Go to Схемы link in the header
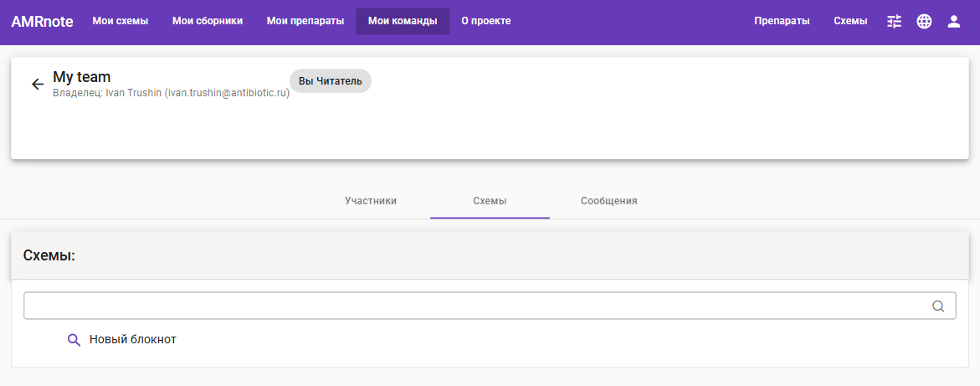This screenshot has height=386, width=980. pos(850,21)
